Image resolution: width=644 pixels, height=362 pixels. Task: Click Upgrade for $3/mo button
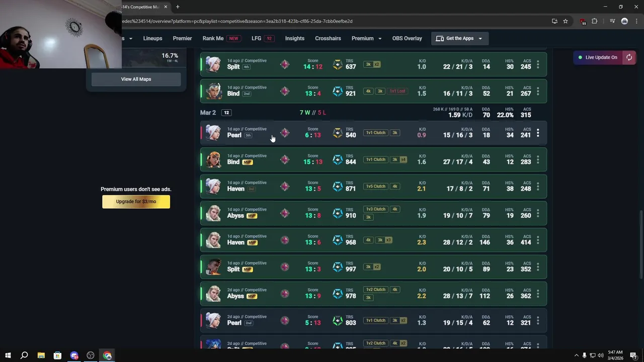[x=136, y=202]
